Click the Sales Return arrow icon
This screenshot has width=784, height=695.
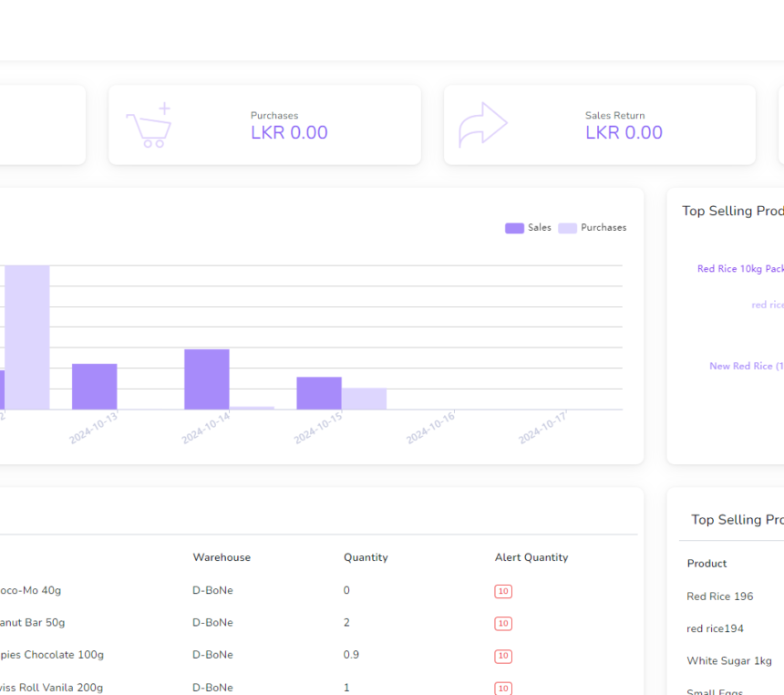click(482, 125)
